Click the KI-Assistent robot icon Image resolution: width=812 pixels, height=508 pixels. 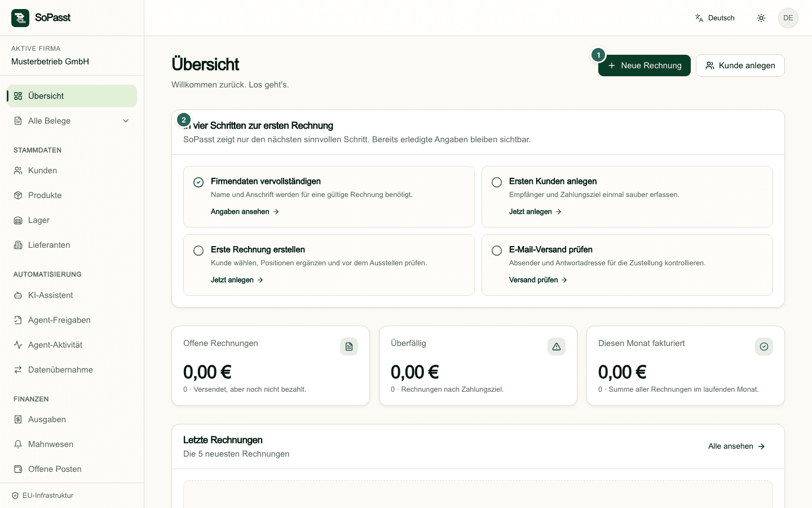18,295
